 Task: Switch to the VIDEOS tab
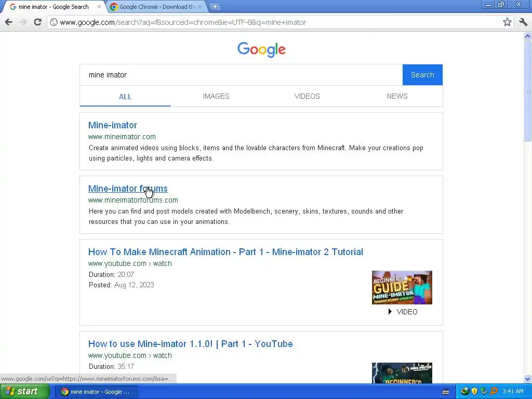coord(307,96)
